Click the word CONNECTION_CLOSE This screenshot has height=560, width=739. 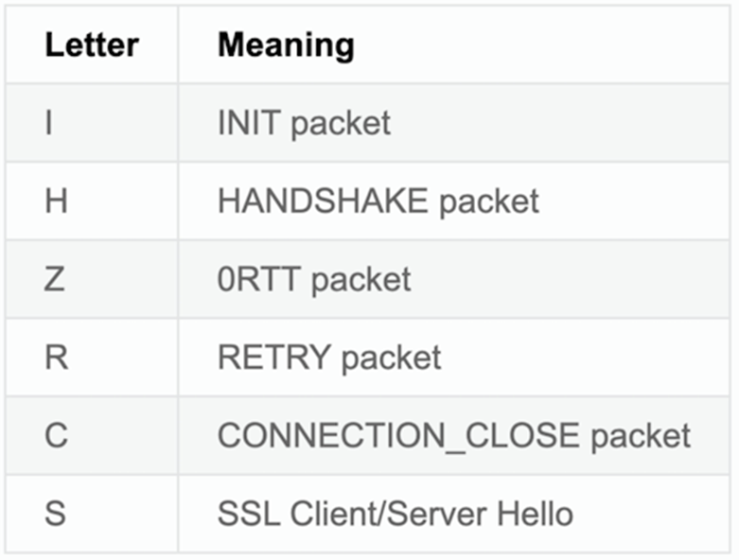(x=398, y=436)
